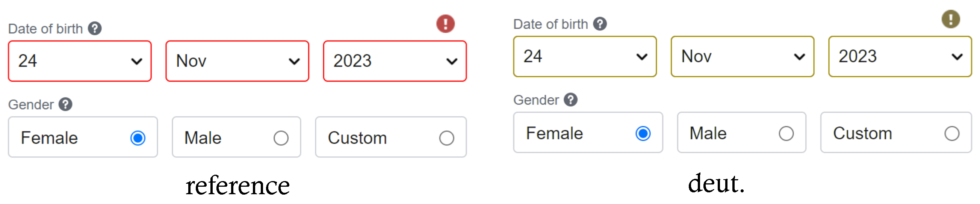Click Gender help icon in reference panel

[x=65, y=104]
